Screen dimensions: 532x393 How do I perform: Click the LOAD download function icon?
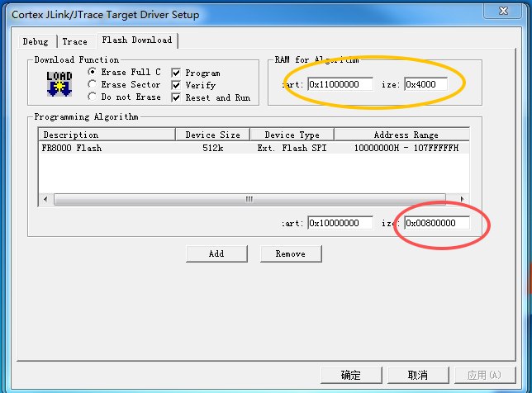point(59,83)
